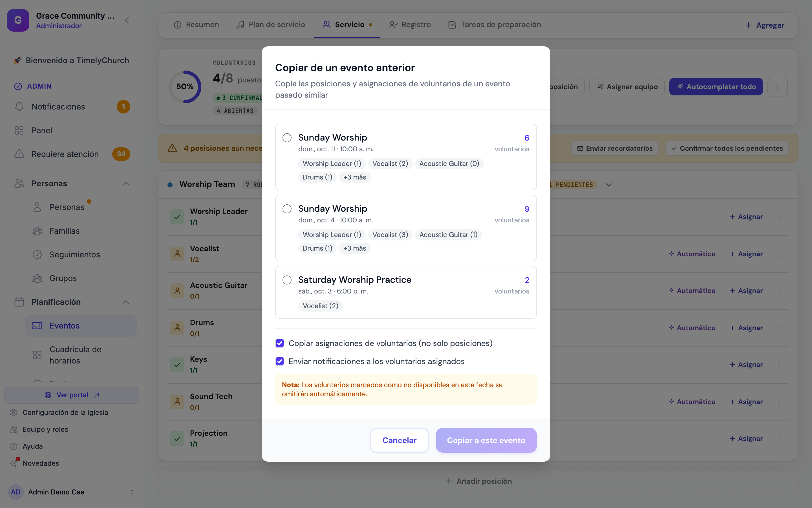Uncheck Copiar asignaciones de voluntarios checkbox
This screenshot has height=508, width=812.
click(279, 343)
